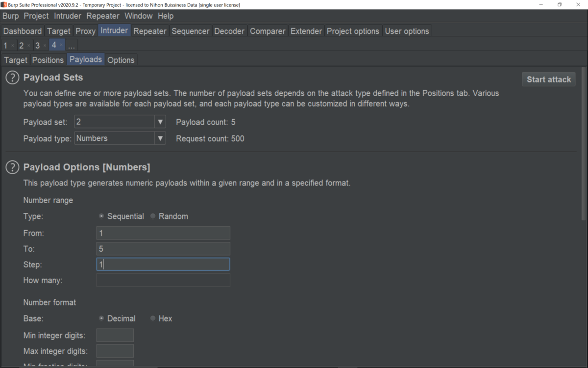
Task: Click the Max integer digits field
Action: (115, 351)
